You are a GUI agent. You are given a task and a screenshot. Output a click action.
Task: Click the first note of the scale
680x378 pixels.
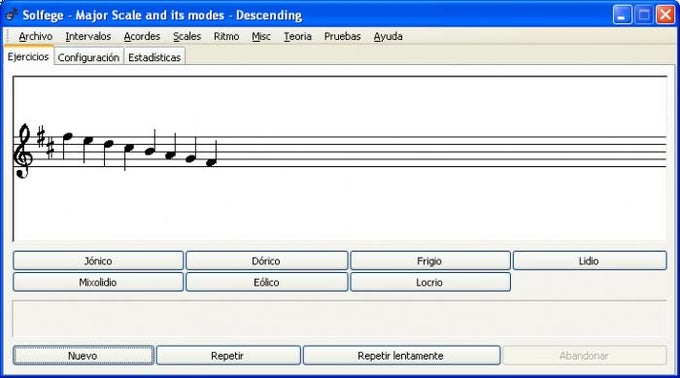67,137
